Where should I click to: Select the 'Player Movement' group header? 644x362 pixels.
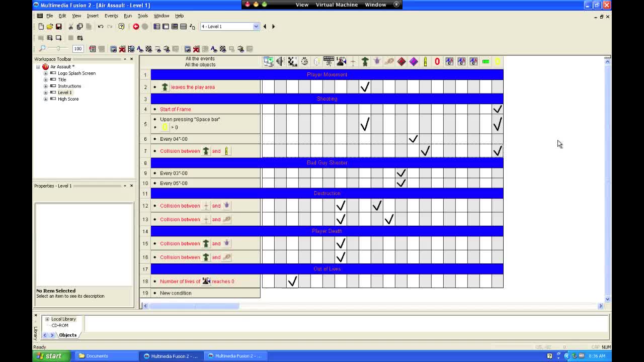click(327, 74)
